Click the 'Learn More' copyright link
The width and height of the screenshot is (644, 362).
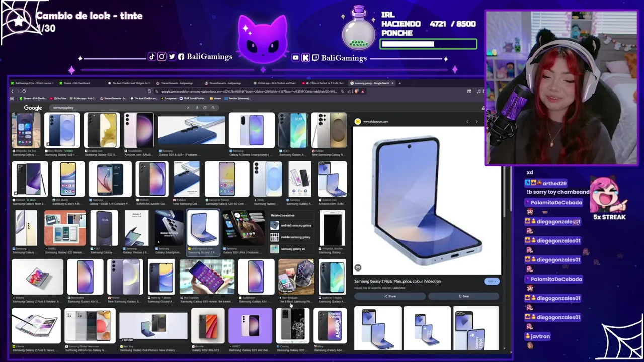pyautogui.click(x=399, y=288)
